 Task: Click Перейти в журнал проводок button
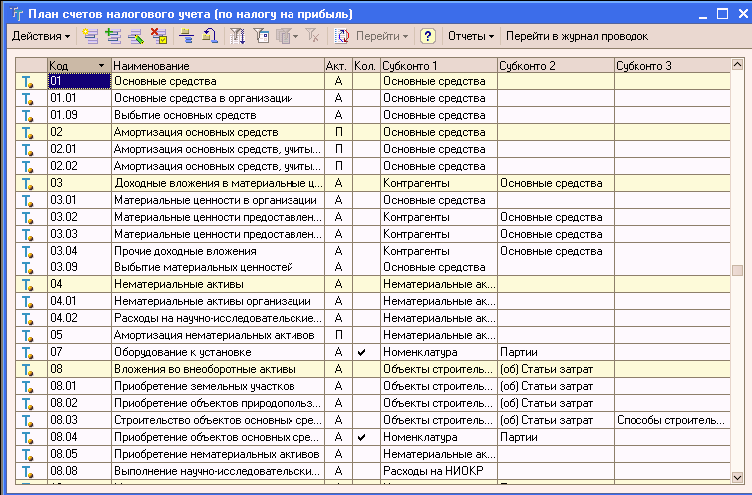click(x=577, y=36)
